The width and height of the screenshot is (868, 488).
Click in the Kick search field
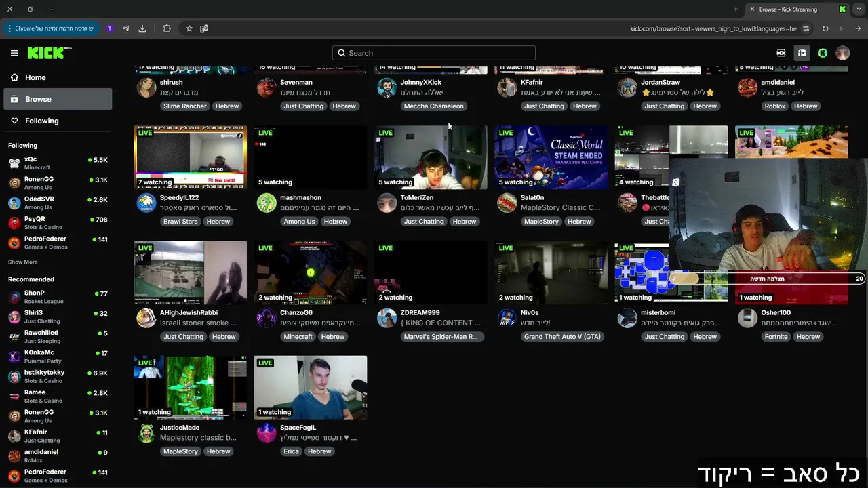pyautogui.click(x=434, y=53)
